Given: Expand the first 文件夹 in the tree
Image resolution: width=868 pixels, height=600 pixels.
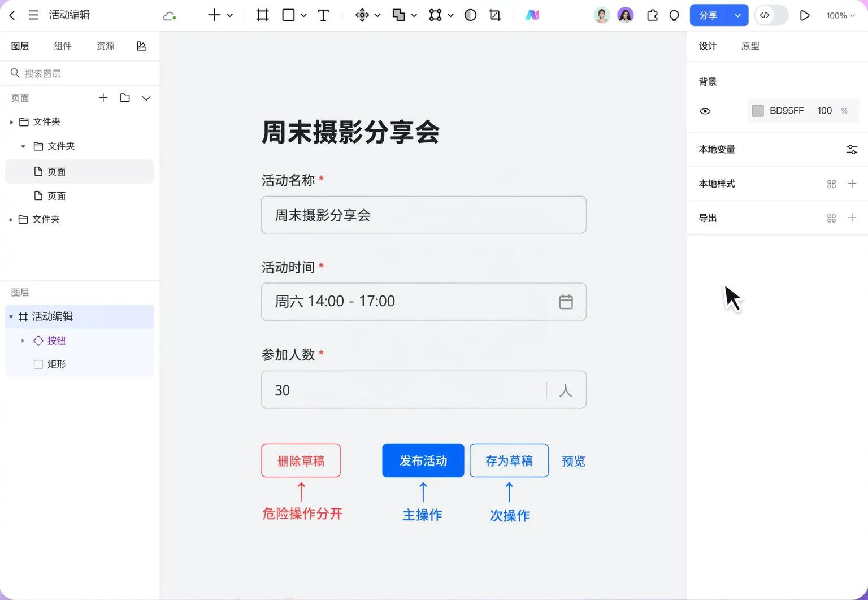Looking at the screenshot, I should tap(11, 122).
